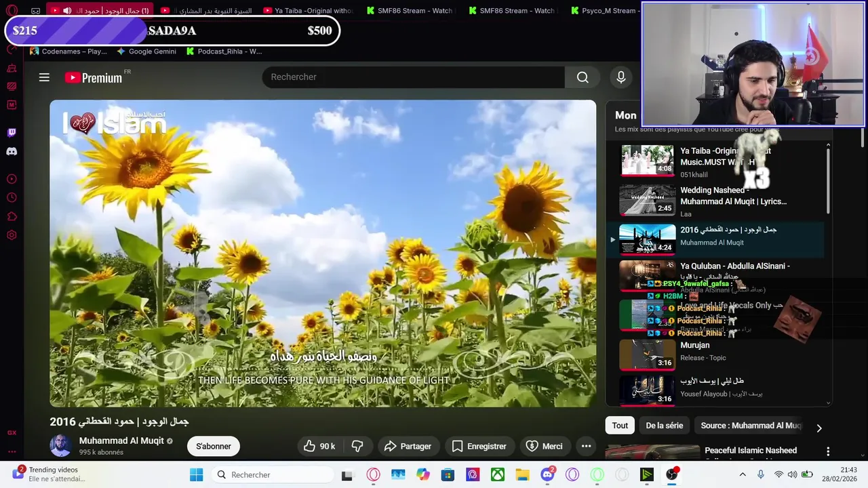Image resolution: width=868 pixels, height=488 pixels.
Task: Open Copilot icon on taskbar
Action: (423, 475)
